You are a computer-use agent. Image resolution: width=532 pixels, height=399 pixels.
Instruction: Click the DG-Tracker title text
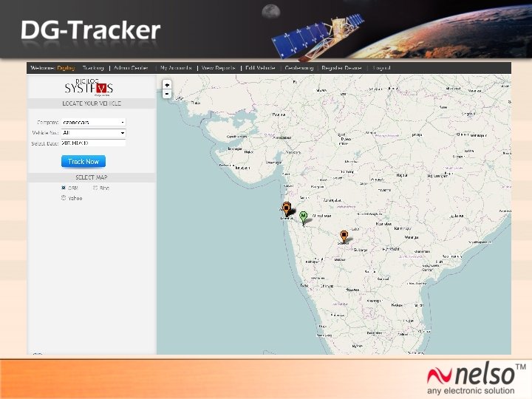point(90,30)
